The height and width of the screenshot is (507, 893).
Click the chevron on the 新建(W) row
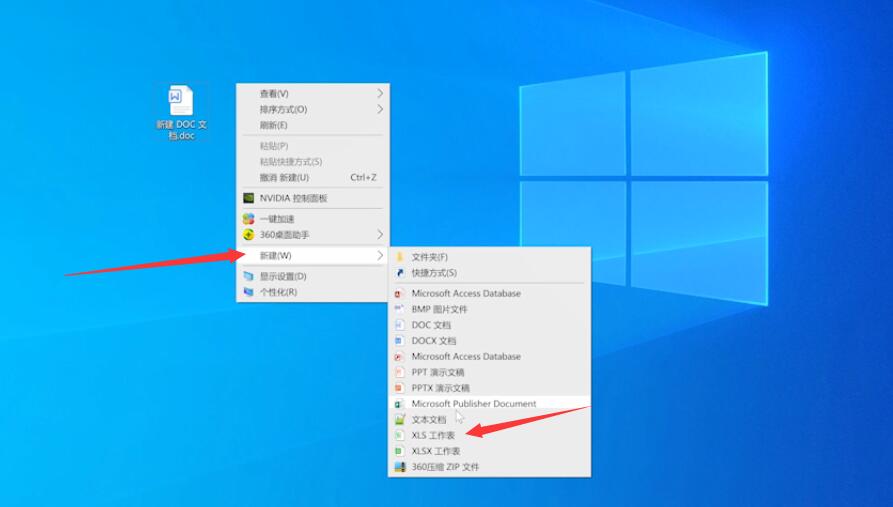[x=380, y=255]
